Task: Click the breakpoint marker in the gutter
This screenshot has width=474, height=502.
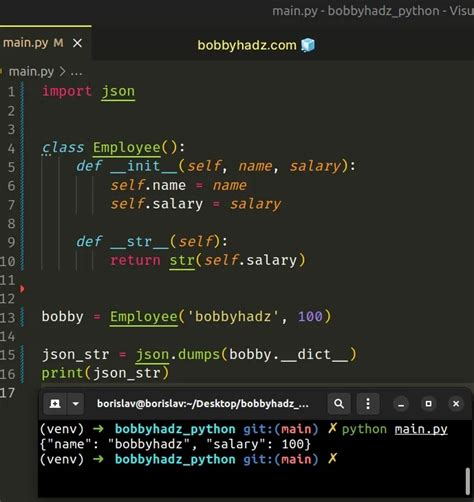Action: [x=22, y=289]
